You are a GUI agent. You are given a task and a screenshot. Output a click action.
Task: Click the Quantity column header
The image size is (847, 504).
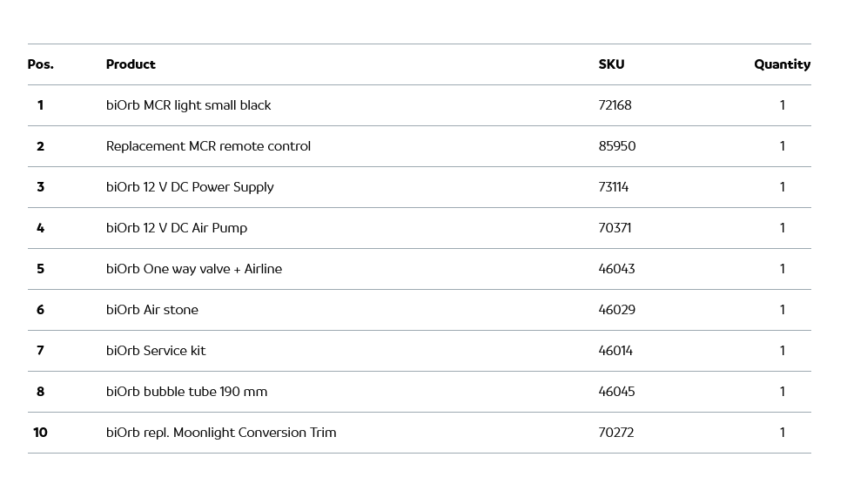coord(782,64)
